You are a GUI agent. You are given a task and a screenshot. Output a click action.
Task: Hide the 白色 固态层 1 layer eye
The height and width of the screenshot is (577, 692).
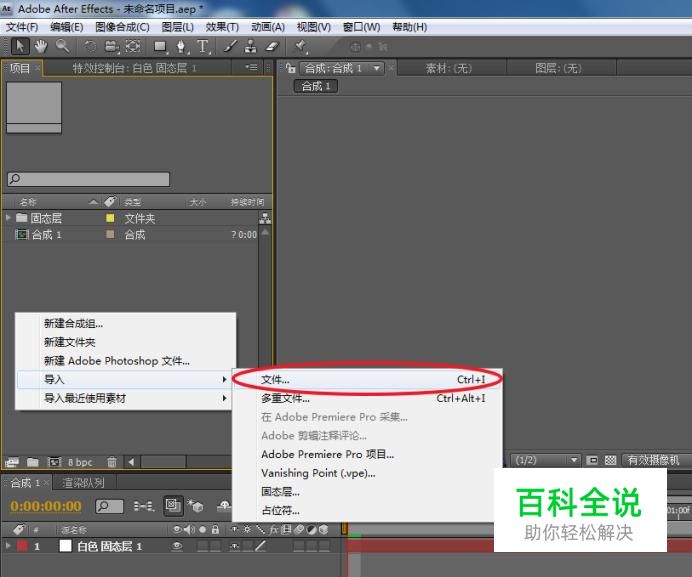point(177,547)
